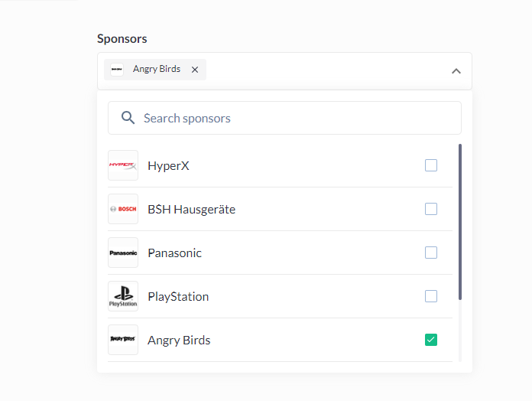Image resolution: width=532 pixels, height=401 pixels.
Task: Focus the Search sponsors input field
Action: [x=298, y=118]
